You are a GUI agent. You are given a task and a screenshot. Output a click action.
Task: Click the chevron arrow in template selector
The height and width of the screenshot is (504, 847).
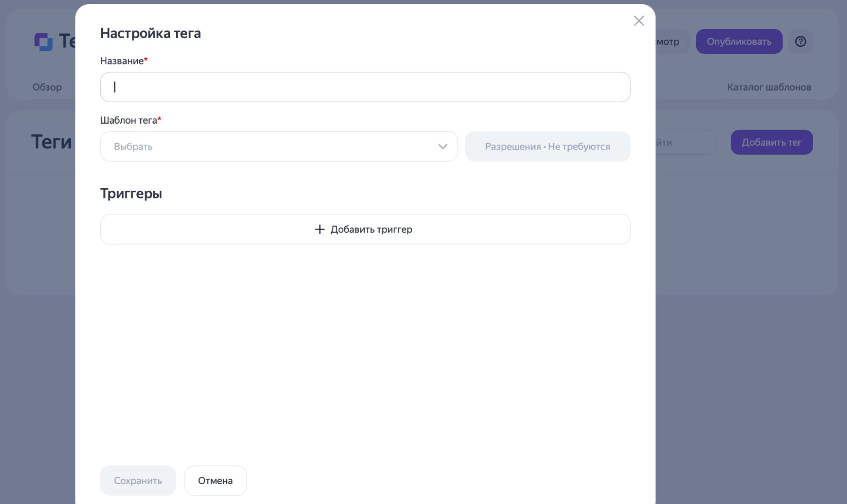(x=442, y=147)
